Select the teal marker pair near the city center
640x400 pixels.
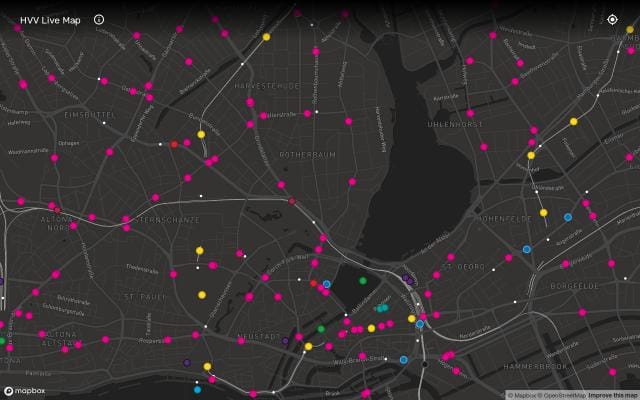tap(382, 309)
